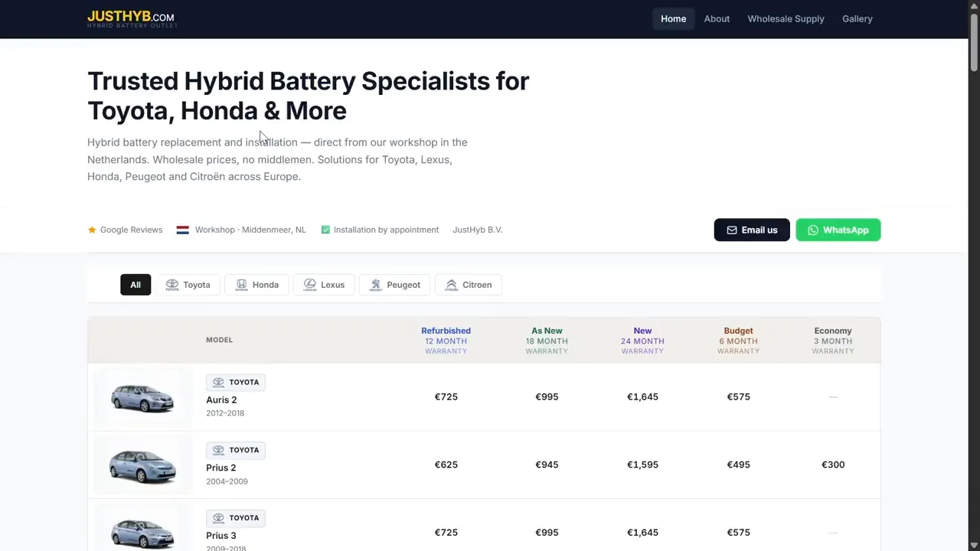Click the WhatsApp logo icon

[x=813, y=230]
